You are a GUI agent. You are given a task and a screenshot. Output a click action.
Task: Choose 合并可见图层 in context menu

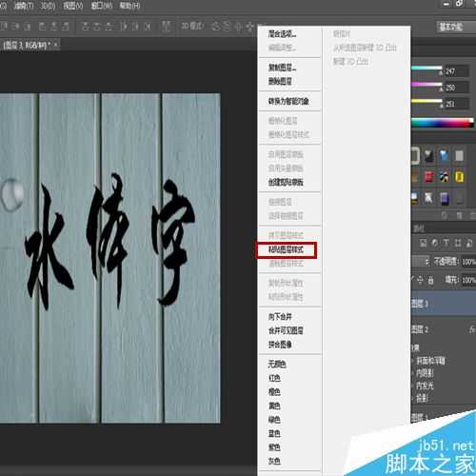286,330
